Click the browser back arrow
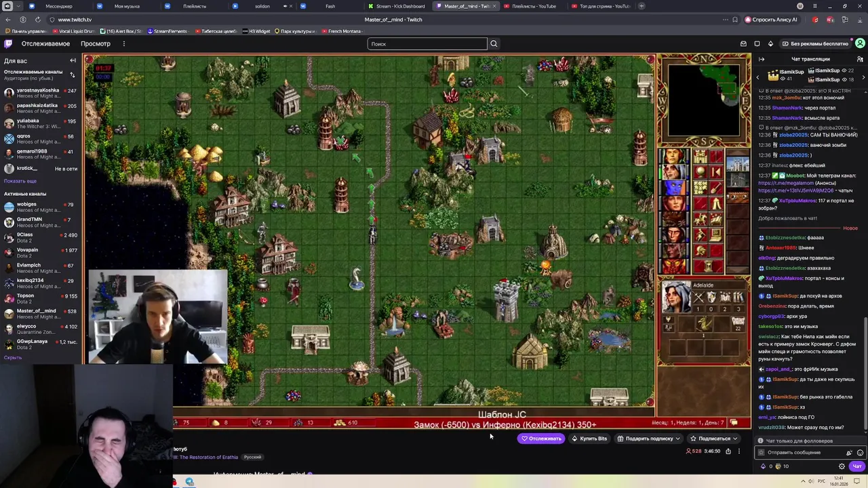Screen dimensions: 868x488 8,20
